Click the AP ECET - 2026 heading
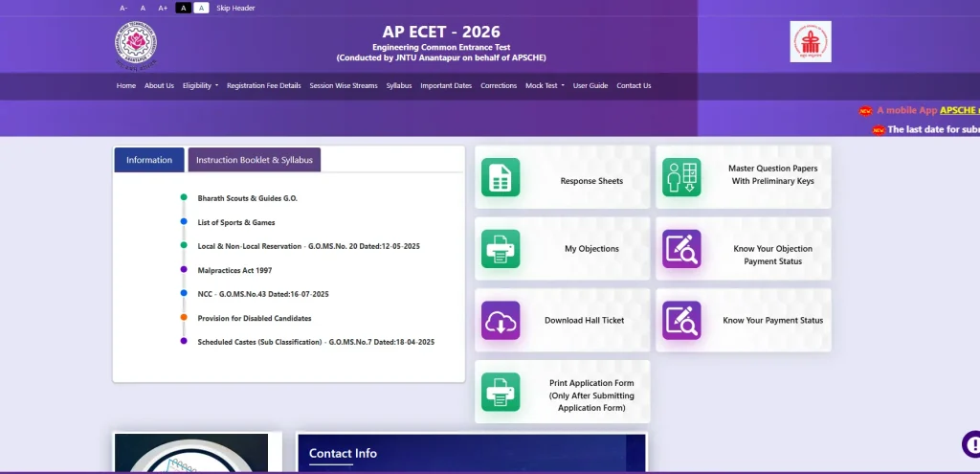Image resolution: width=980 pixels, height=474 pixels. tap(441, 32)
